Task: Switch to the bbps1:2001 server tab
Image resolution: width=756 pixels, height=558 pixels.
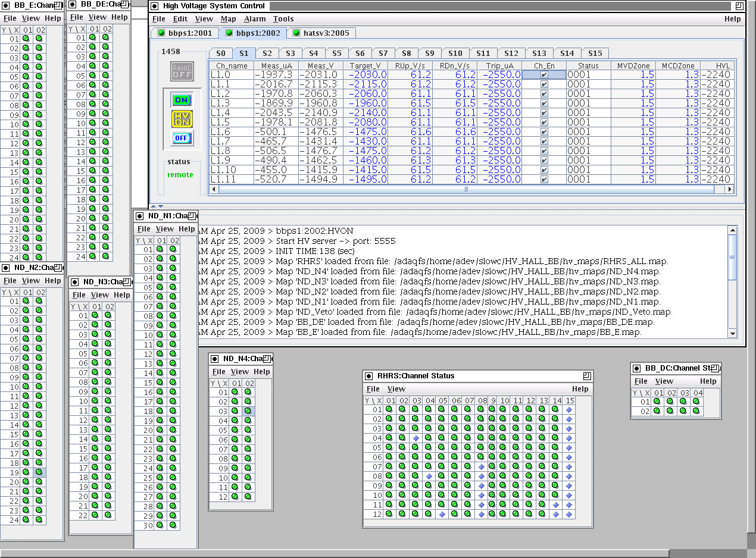Action: click(x=185, y=33)
